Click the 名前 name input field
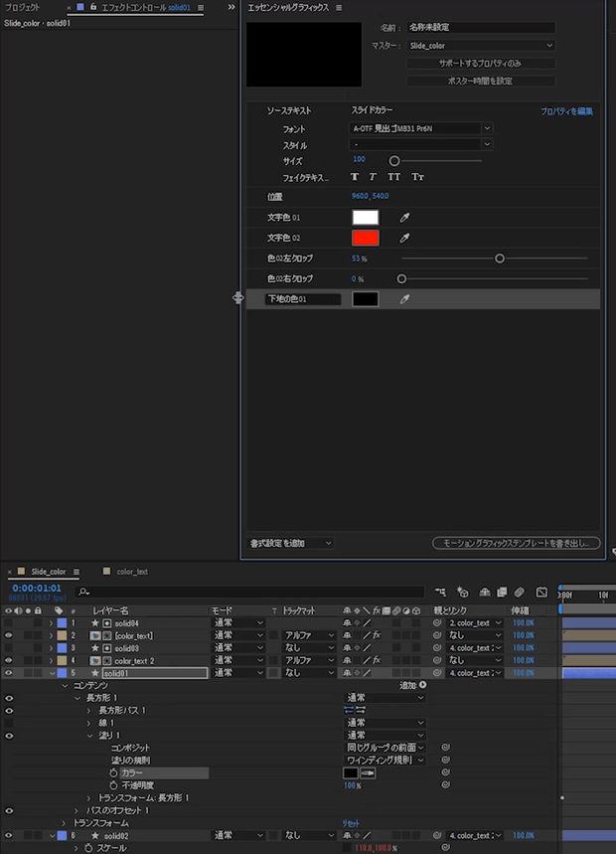 (481, 28)
